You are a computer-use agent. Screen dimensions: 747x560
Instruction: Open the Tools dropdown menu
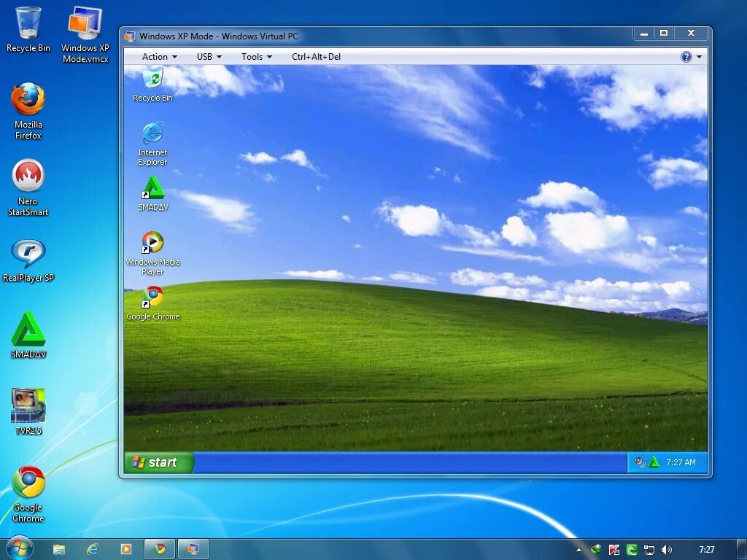click(x=256, y=57)
